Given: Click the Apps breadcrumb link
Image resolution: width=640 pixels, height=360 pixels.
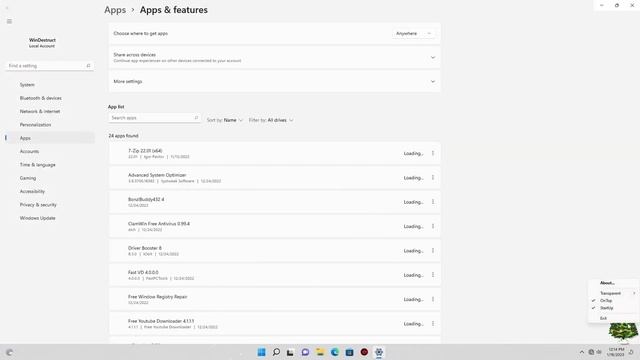Looking at the screenshot, I should pyautogui.click(x=115, y=10).
